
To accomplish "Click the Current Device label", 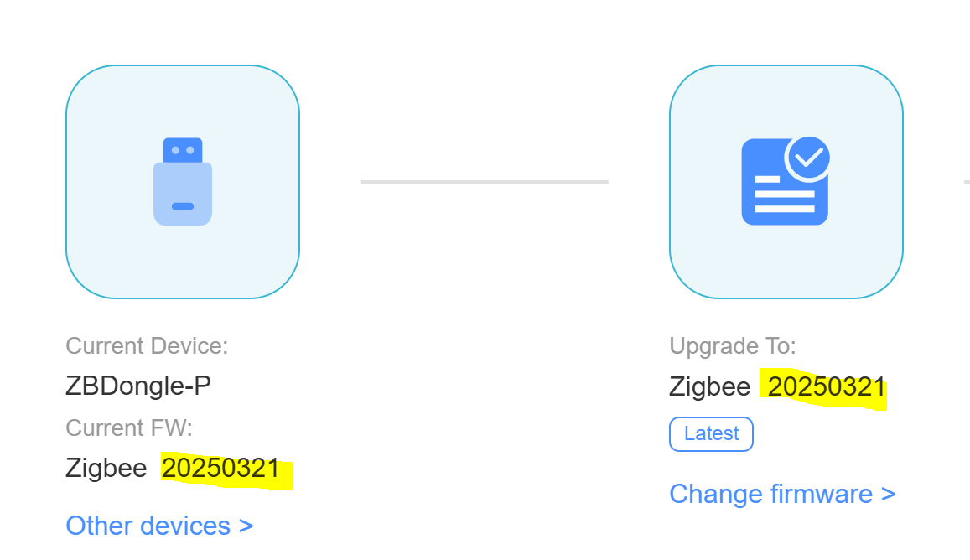I will (147, 345).
